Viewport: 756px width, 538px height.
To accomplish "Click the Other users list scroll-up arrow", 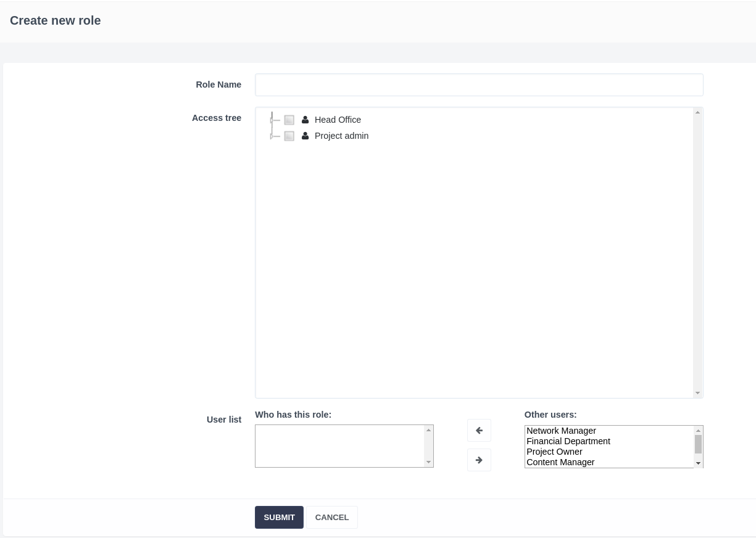I will (698, 431).
